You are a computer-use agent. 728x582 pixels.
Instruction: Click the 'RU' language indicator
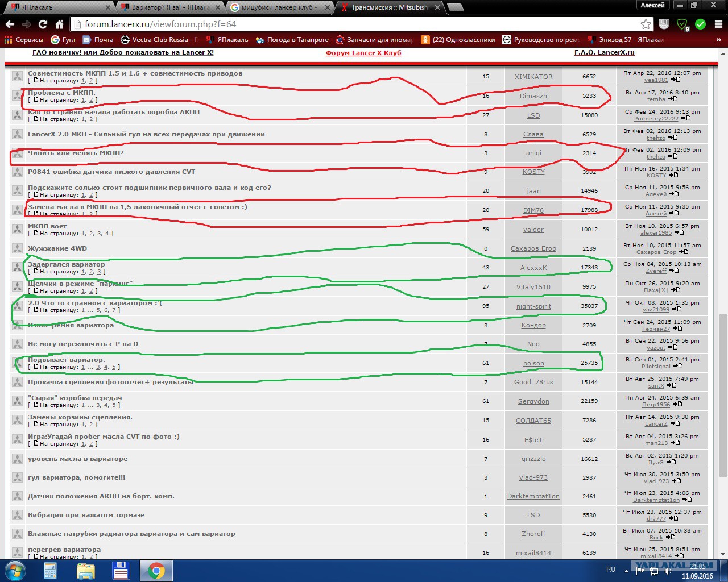pyautogui.click(x=611, y=569)
